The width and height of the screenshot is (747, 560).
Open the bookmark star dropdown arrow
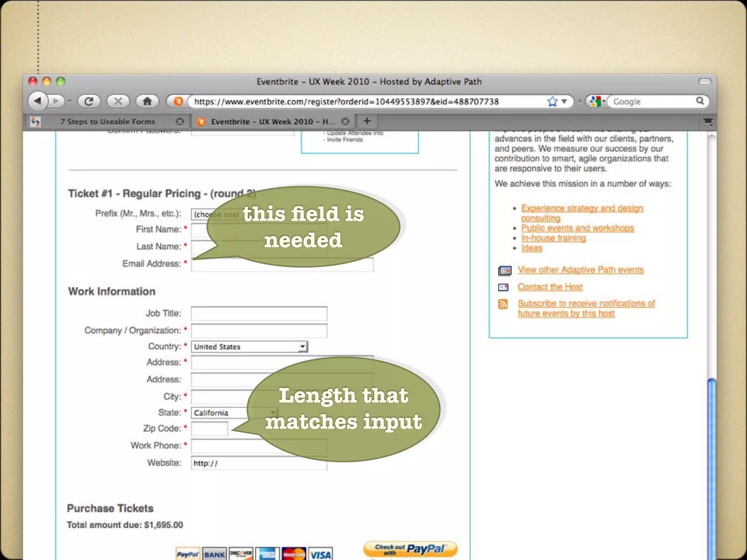(x=564, y=101)
